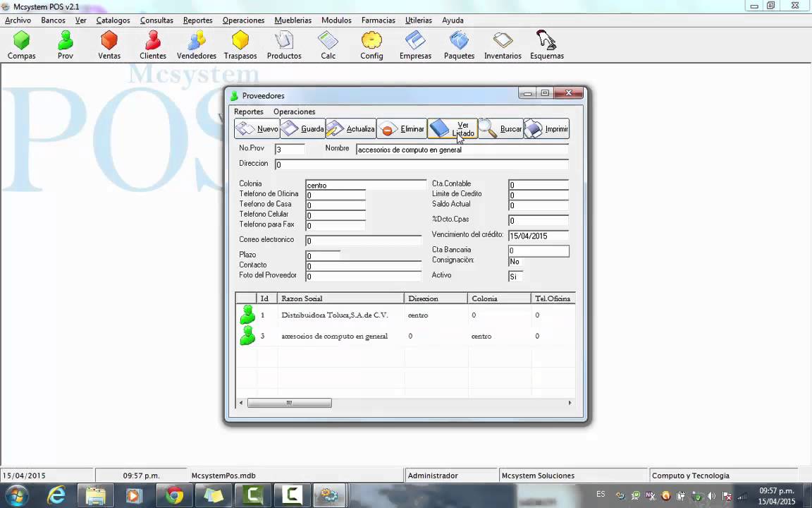
Task: Open the Utilerias menu
Action: [x=419, y=20]
